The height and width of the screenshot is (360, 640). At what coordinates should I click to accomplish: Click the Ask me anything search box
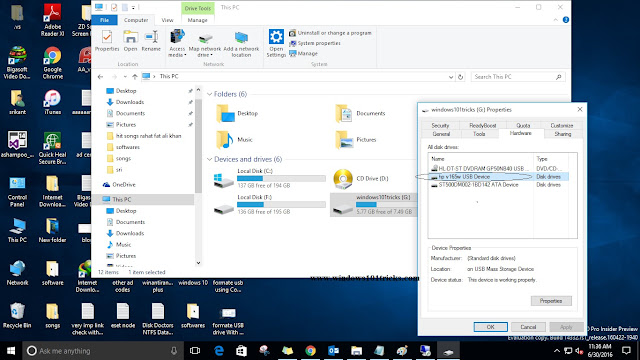point(102,351)
